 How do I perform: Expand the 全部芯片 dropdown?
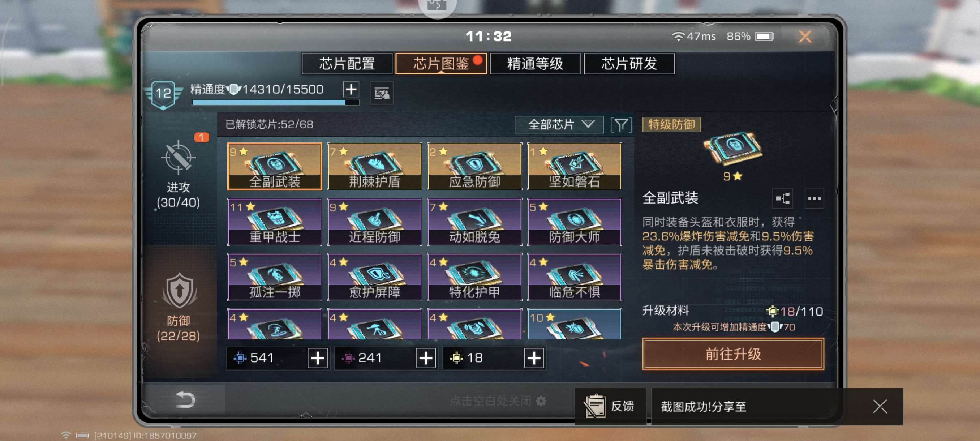tap(559, 124)
